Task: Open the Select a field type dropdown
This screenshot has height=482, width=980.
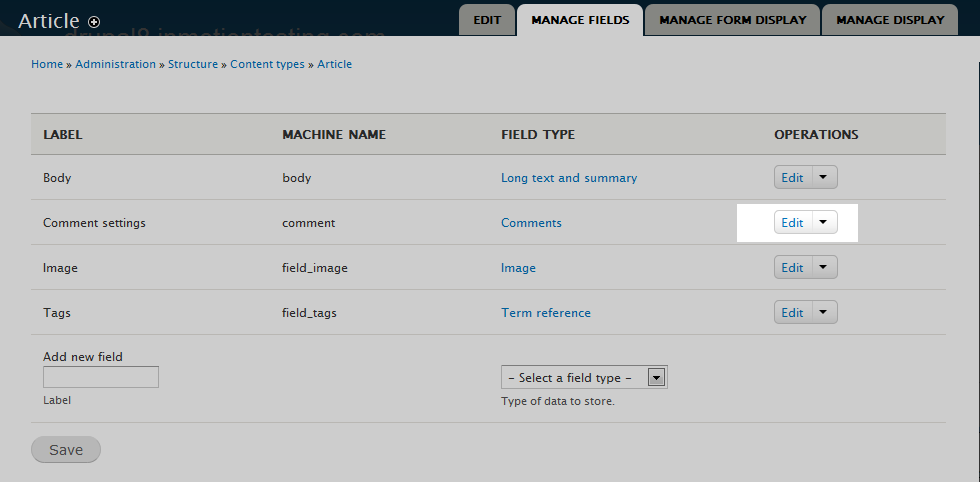Action: click(x=584, y=377)
